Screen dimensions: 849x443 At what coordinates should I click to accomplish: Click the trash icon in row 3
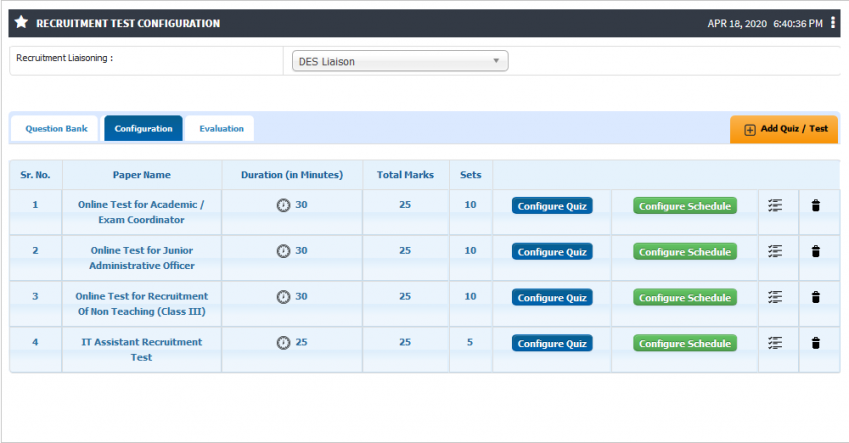[x=815, y=297]
